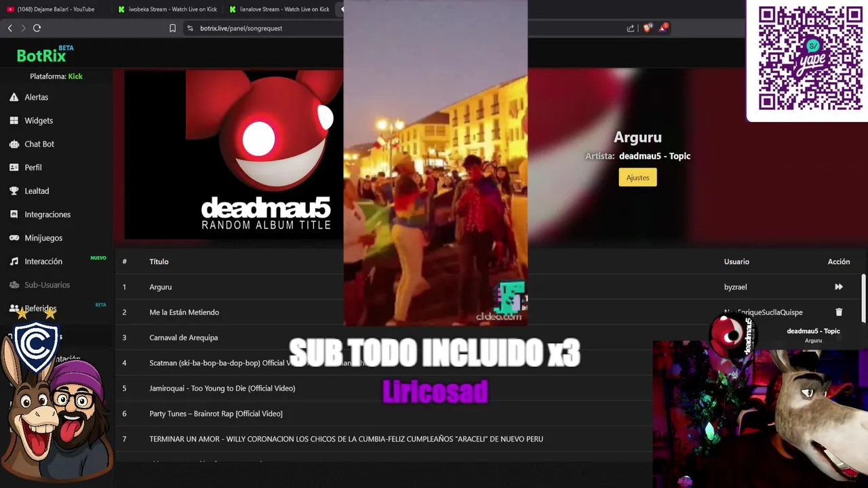Viewport: 868px width, 488px height.
Task: Click the Lealtad trophy icon
Action: coord(14,191)
